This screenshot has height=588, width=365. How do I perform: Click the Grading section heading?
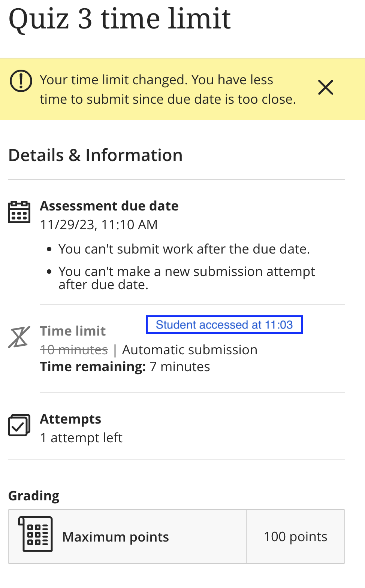(34, 496)
